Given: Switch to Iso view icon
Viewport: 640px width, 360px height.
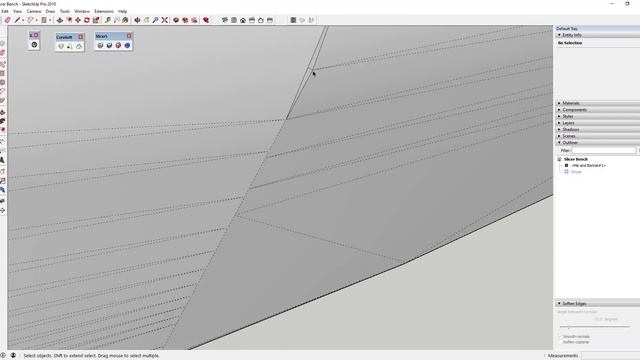Looking at the screenshot, I should [225, 20].
